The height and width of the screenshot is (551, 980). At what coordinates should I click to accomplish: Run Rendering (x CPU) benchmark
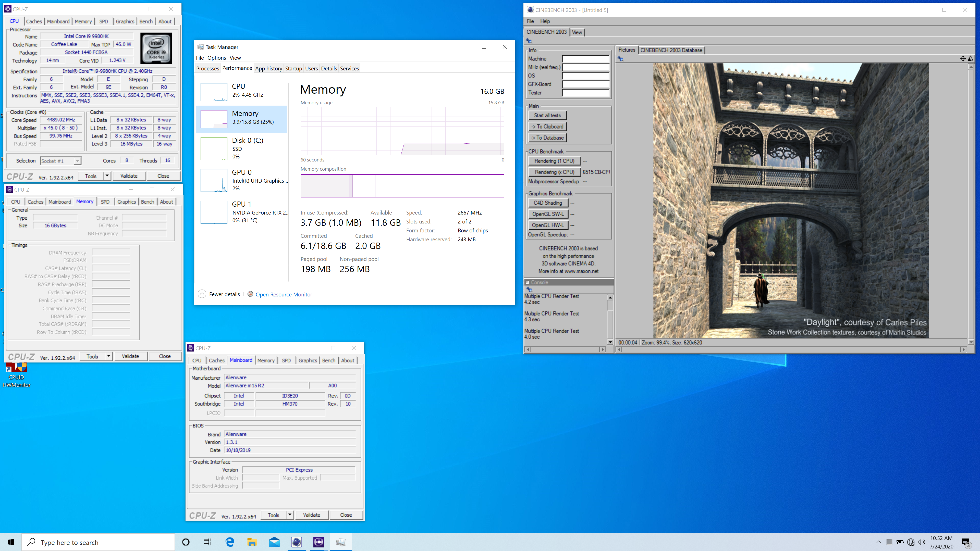coord(554,172)
